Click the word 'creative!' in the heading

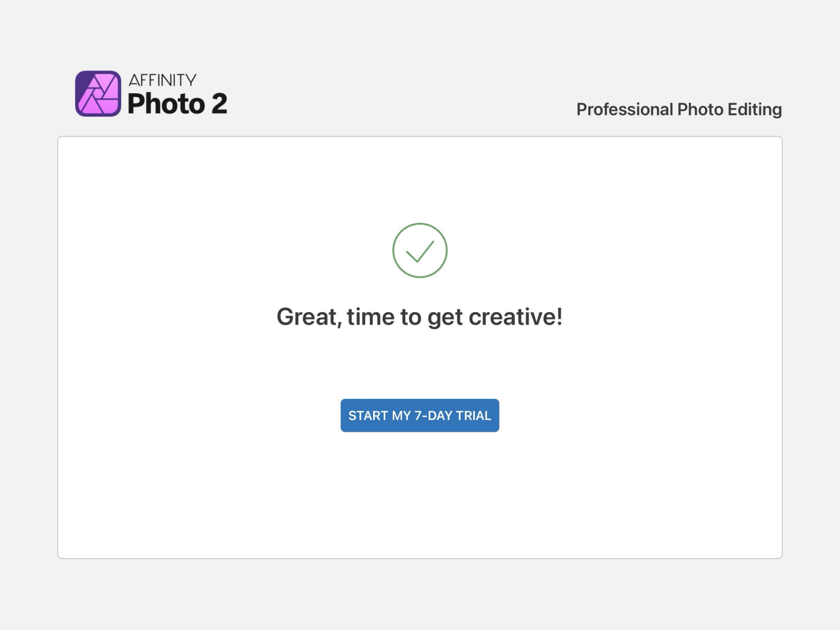click(515, 317)
